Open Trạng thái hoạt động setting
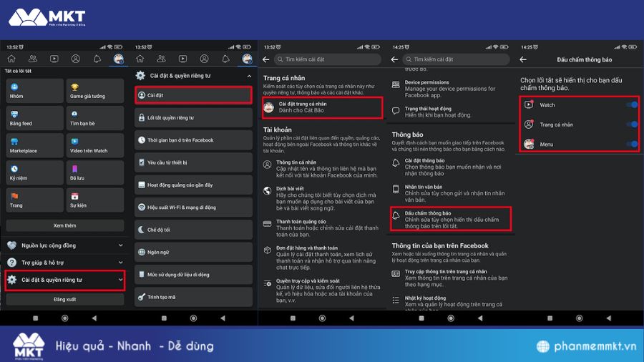 451,112
